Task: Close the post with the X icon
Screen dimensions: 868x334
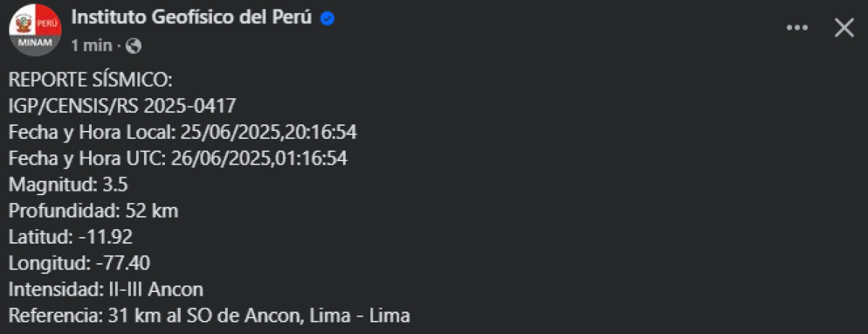Action: pyautogui.click(x=844, y=27)
